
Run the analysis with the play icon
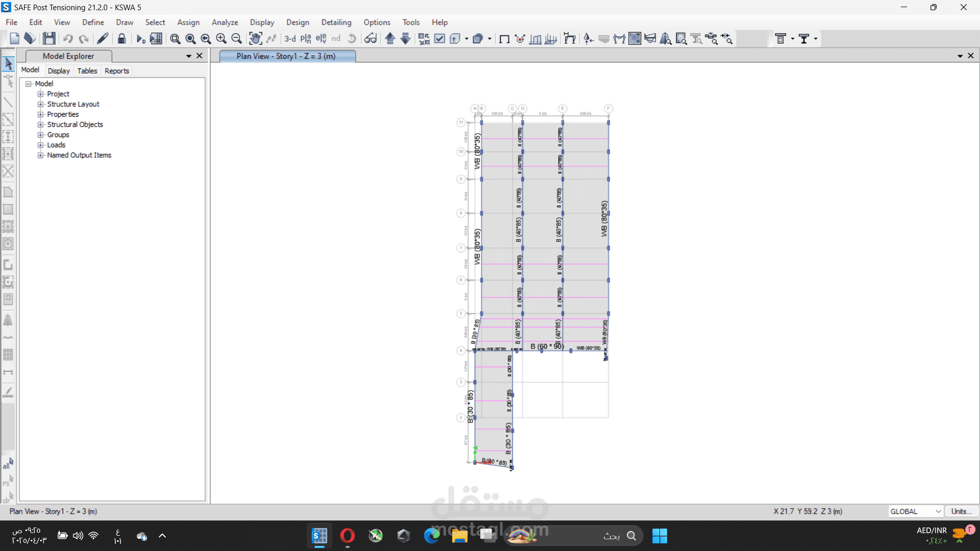pos(141,39)
